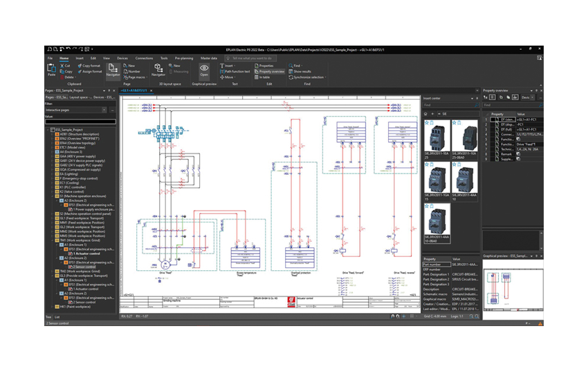
Task: Close the =GL1+A1&EFS1/1 document tab
Action: pyautogui.click(x=151, y=91)
